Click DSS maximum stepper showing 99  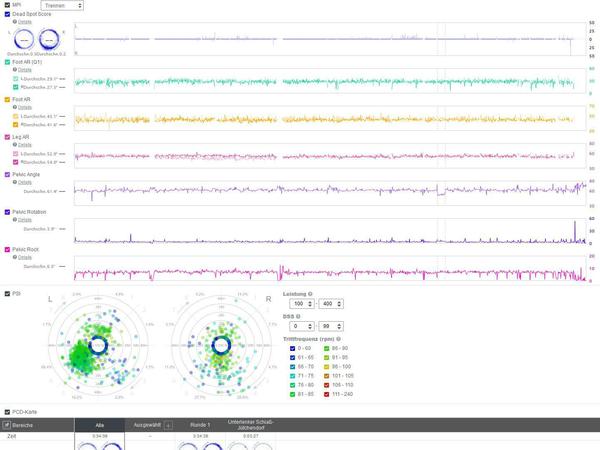pos(331,326)
